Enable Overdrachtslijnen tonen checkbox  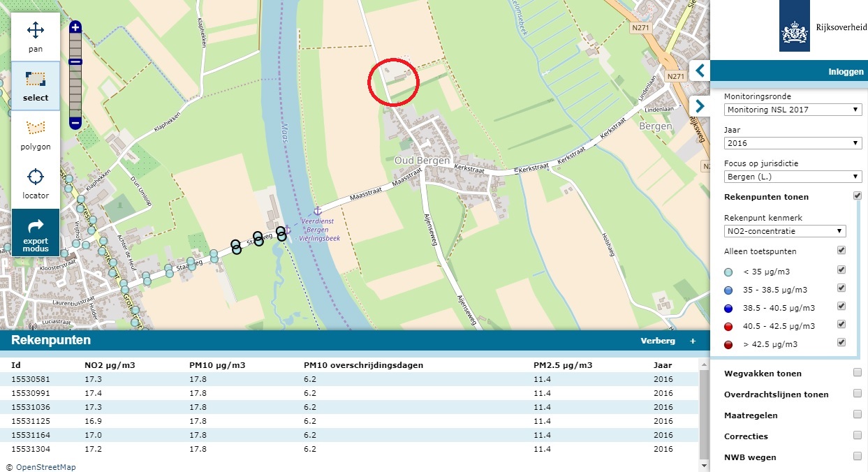click(x=858, y=394)
